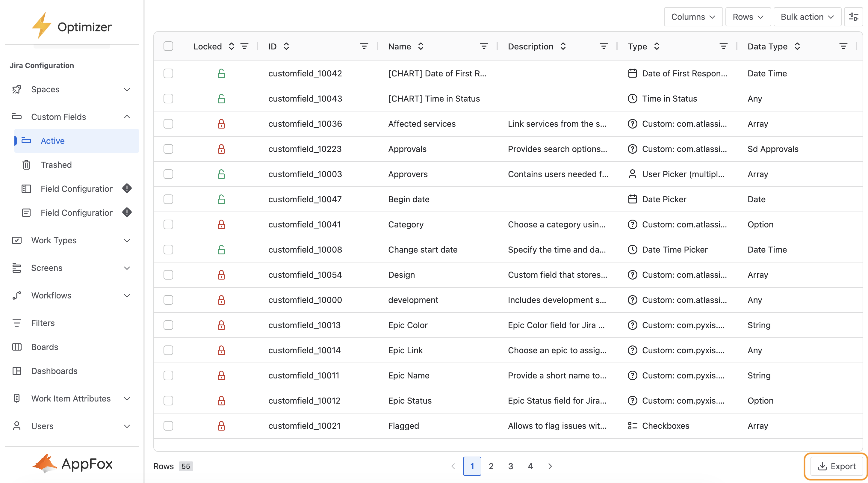Image resolution: width=868 pixels, height=483 pixels.
Task: Click red lock icon for Approvals row
Action: pos(221,149)
